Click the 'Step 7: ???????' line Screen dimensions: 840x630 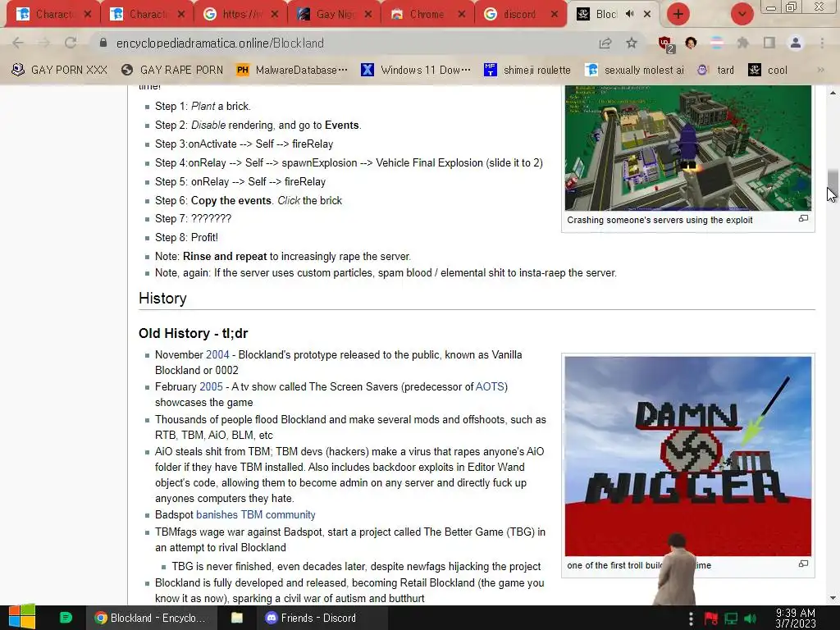pyautogui.click(x=193, y=218)
